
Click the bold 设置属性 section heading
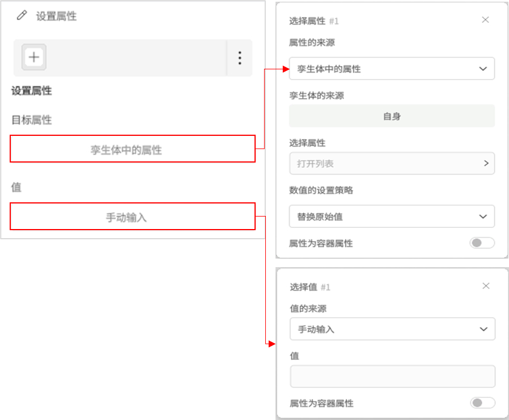31,90
